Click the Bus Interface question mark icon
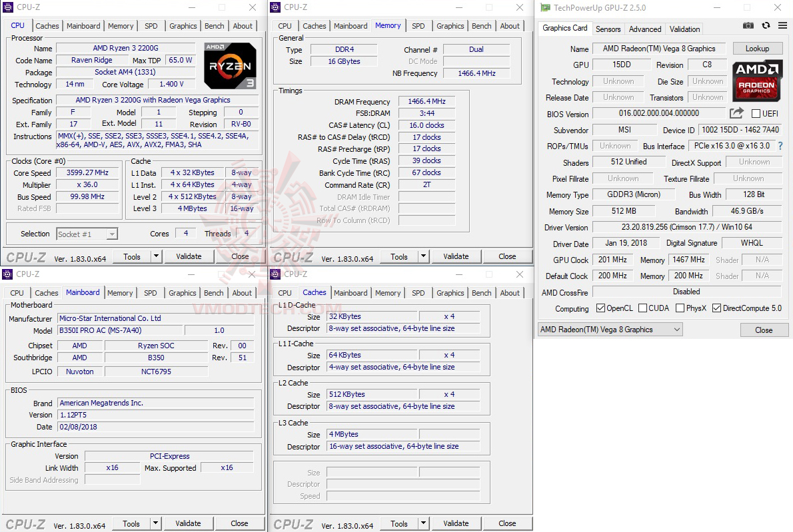This screenshot has height=532, width=793. click(x=780, y=146)
